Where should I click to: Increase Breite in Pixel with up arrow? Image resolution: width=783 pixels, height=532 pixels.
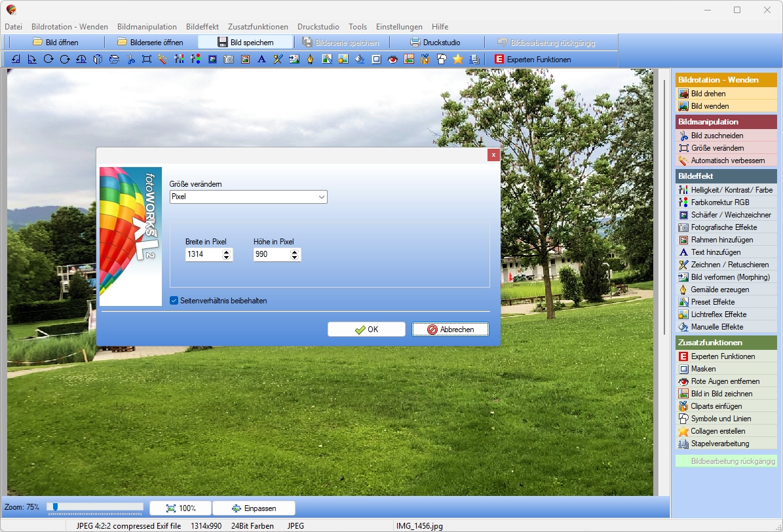(226, 252)
